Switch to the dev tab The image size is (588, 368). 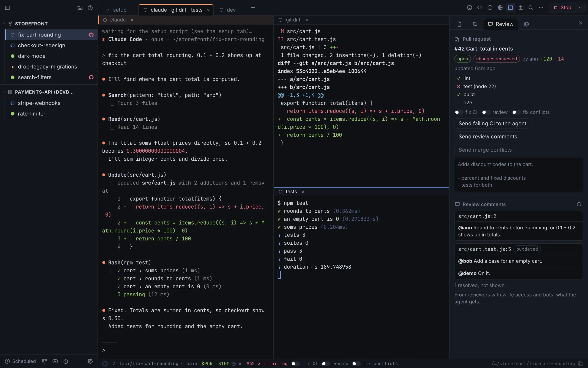click(228, 10)
